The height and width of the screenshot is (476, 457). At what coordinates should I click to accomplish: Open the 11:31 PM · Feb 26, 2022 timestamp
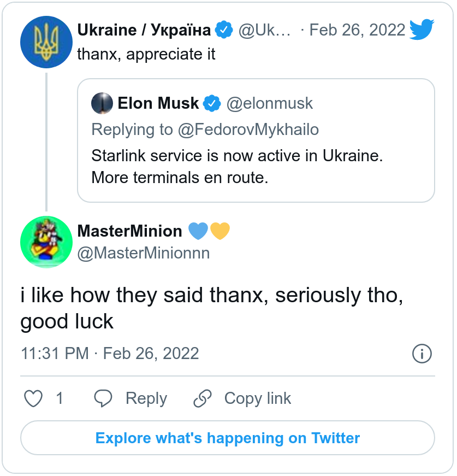(x=110, y=353)
